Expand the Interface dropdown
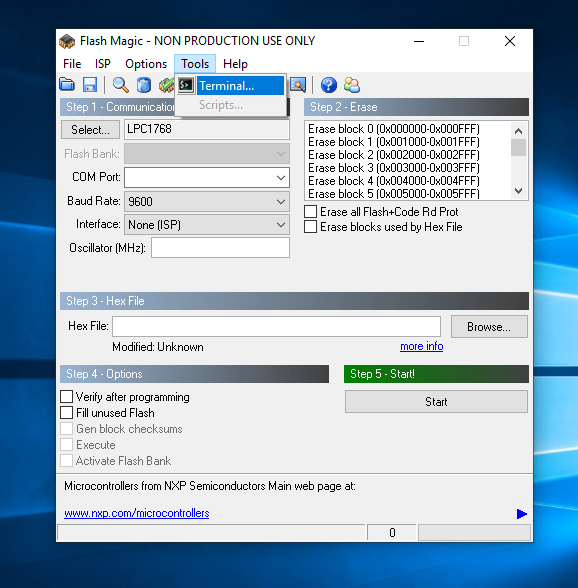578x588 pixels. (x=281, y=225)
